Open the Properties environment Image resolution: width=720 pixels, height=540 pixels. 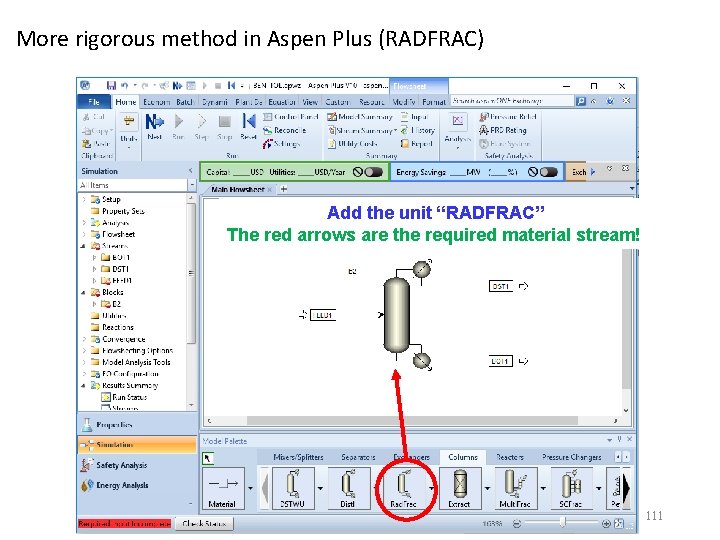(137, 425)
